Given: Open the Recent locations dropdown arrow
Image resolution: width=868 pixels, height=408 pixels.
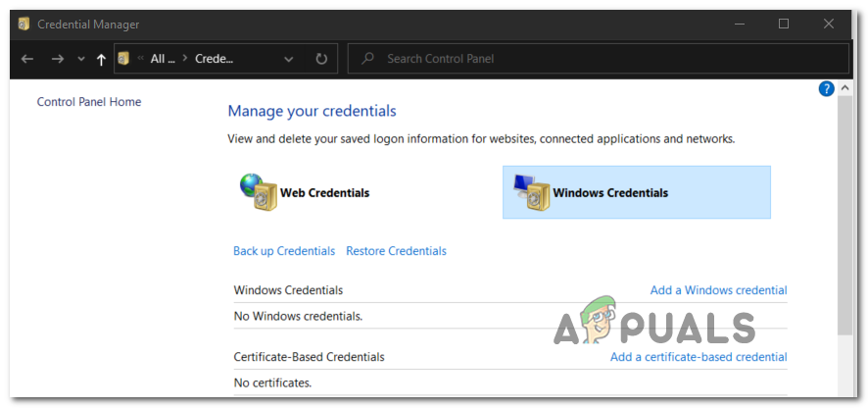Looking at the screenshot, I should click(80, 59).
